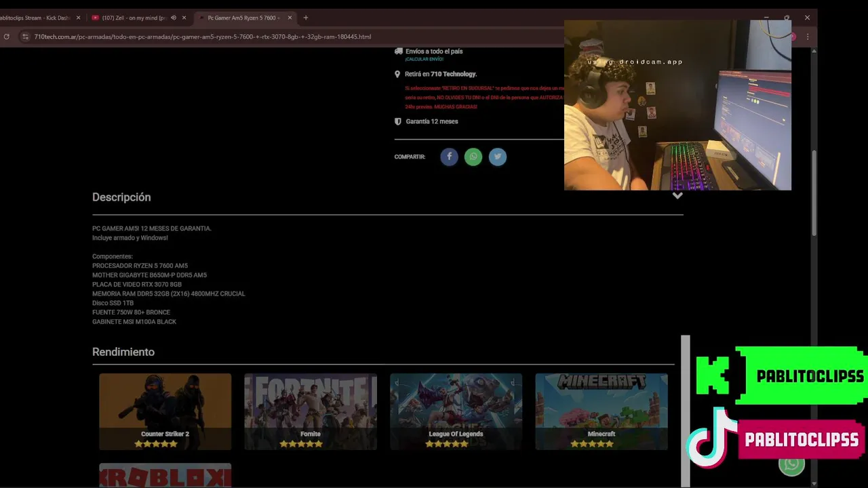868x488 pixels.
Task: Click the page scrollbar thumb
Action: [x=814, y=192]
